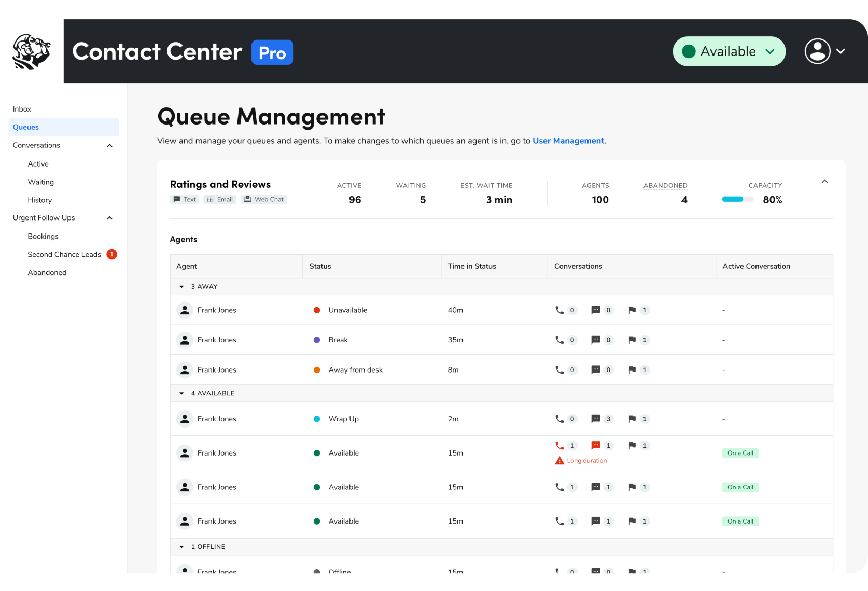
Task: Click the phone icon in the Unavailable row
Action: click(559, 310)
